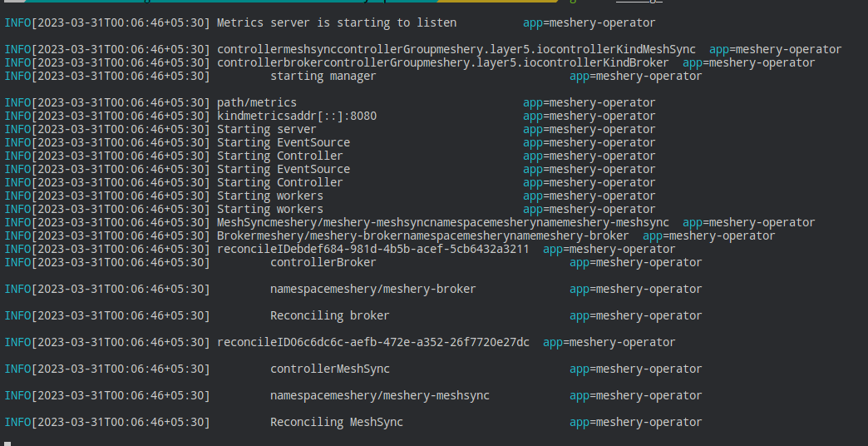Click the 'namespacemeshery/meshery-meshsync' log message
This screenshot has height=446, width=868.
pos(380,395)
